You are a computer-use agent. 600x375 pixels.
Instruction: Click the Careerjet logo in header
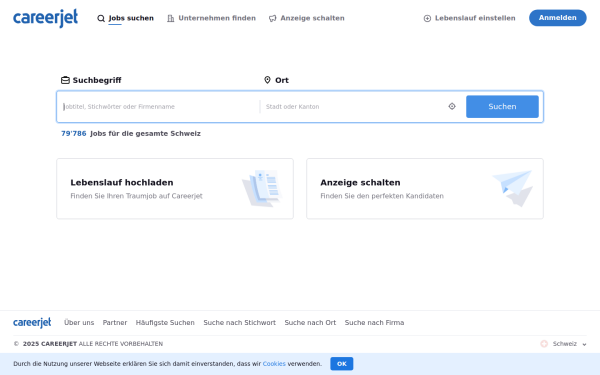[46, 18]
